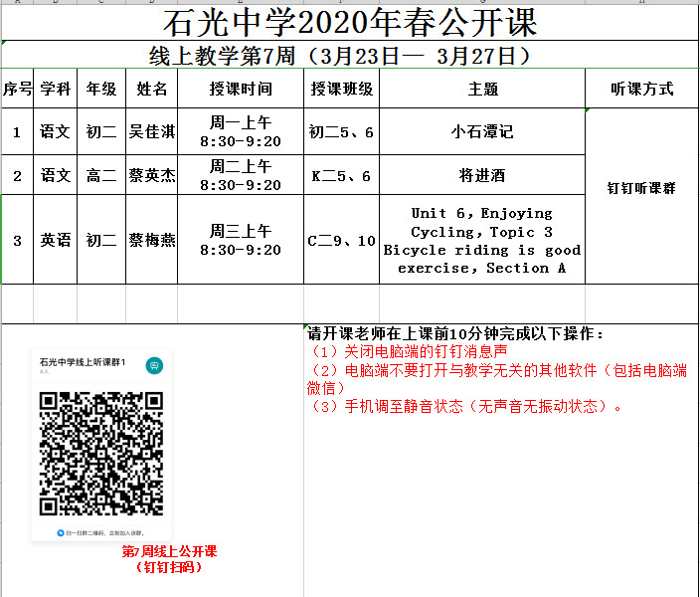
Task: Click the teal group avatar icon on QR card
Action: point(154,365)
